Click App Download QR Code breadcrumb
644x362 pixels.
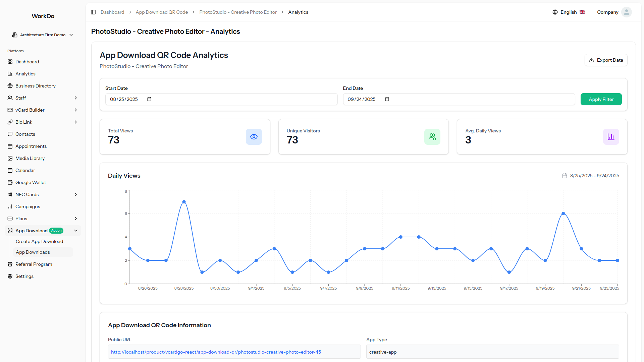(x=162, y=12)
